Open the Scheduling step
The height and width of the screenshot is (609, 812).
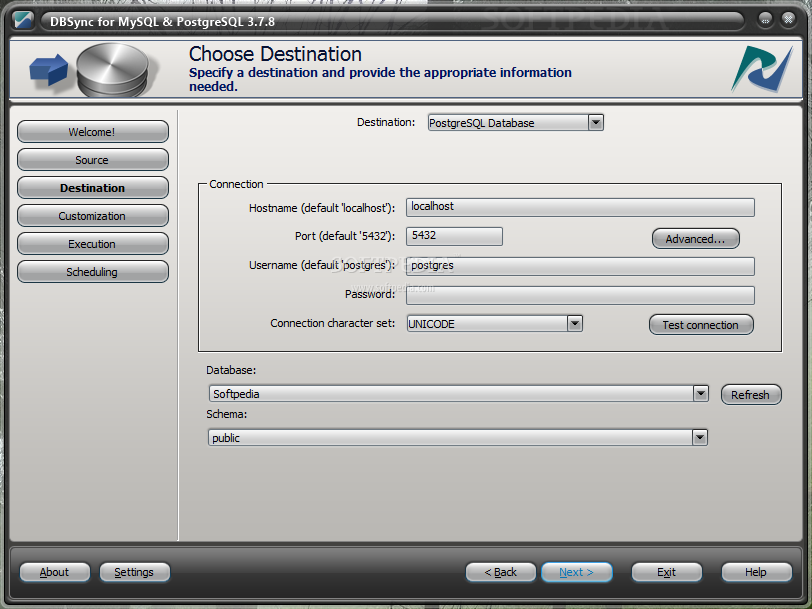[x=92, y=272]
